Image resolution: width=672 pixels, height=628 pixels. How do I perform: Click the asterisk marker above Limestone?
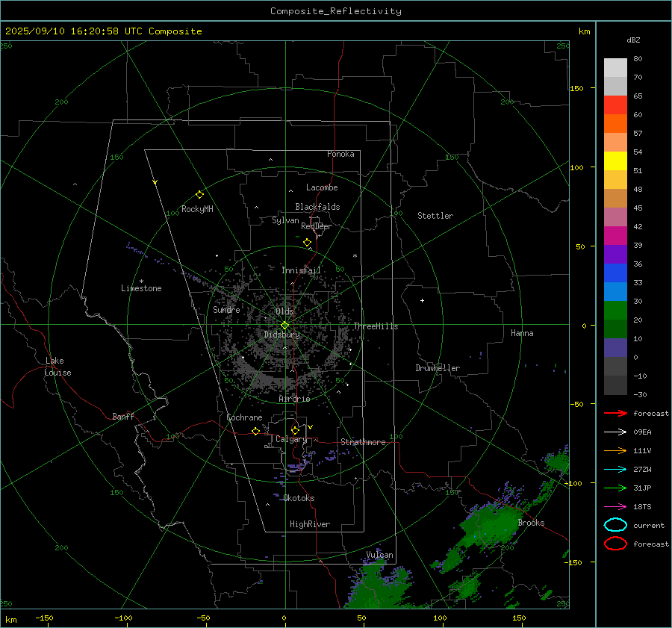click(x=141, y=282)
